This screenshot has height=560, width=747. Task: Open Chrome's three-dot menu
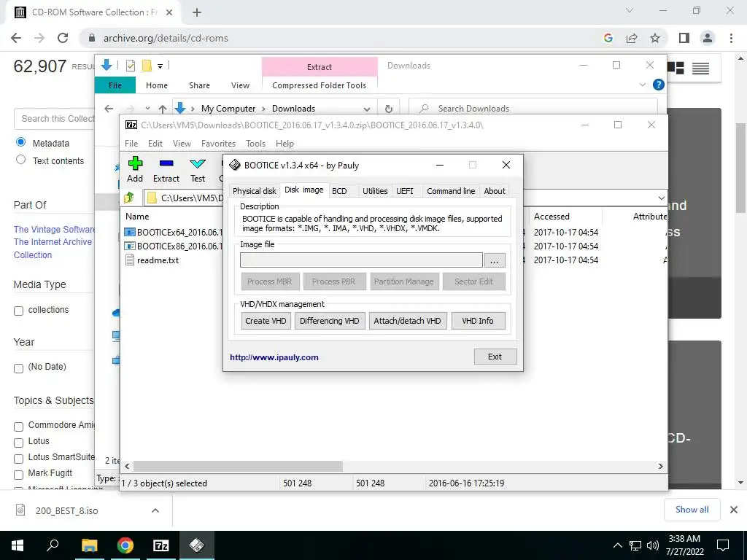coord(731,38)
